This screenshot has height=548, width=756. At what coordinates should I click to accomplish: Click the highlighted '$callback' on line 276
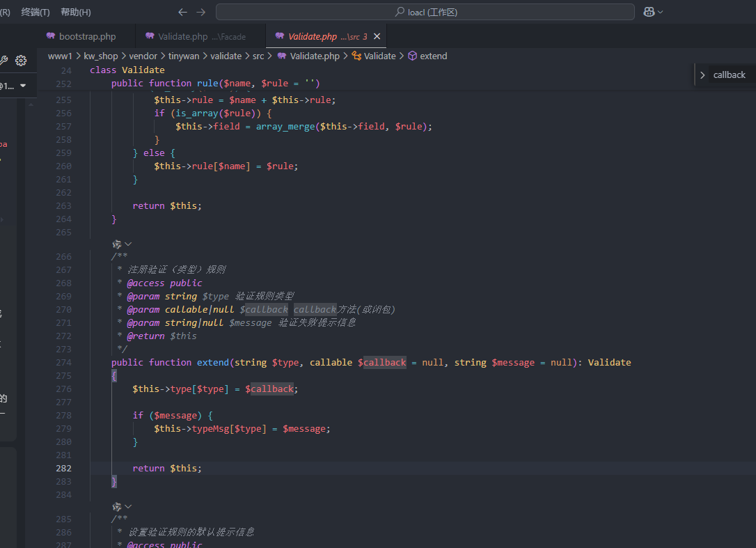(269, 389)
